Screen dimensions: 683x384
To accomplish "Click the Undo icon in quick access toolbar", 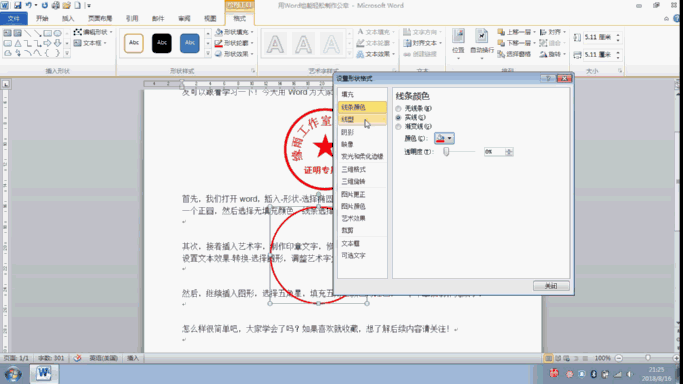I will tap(28, 5).
